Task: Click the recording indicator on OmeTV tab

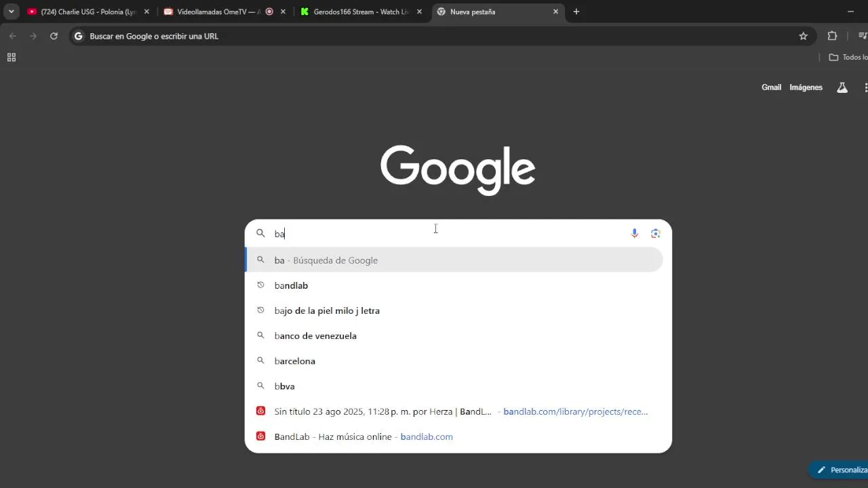Action: [x=269, y=12]
